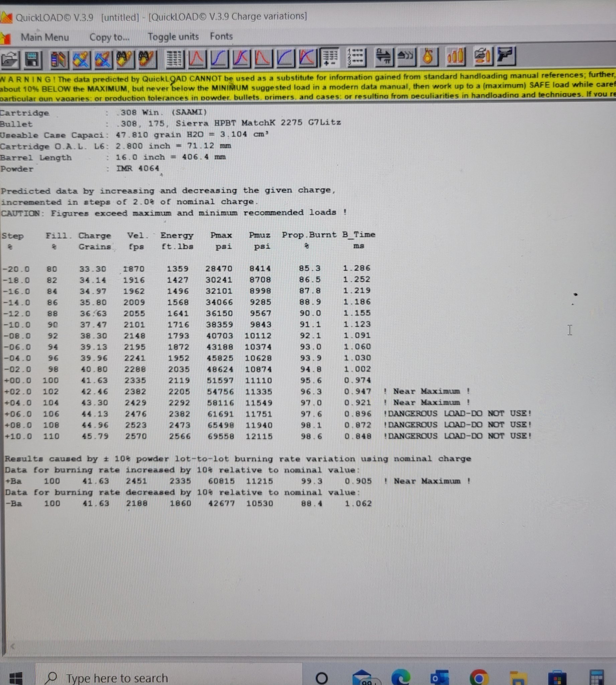Click the charge value '43.30' grains
The height and width of the screenshot is (685, 616).
pos(95,403)
